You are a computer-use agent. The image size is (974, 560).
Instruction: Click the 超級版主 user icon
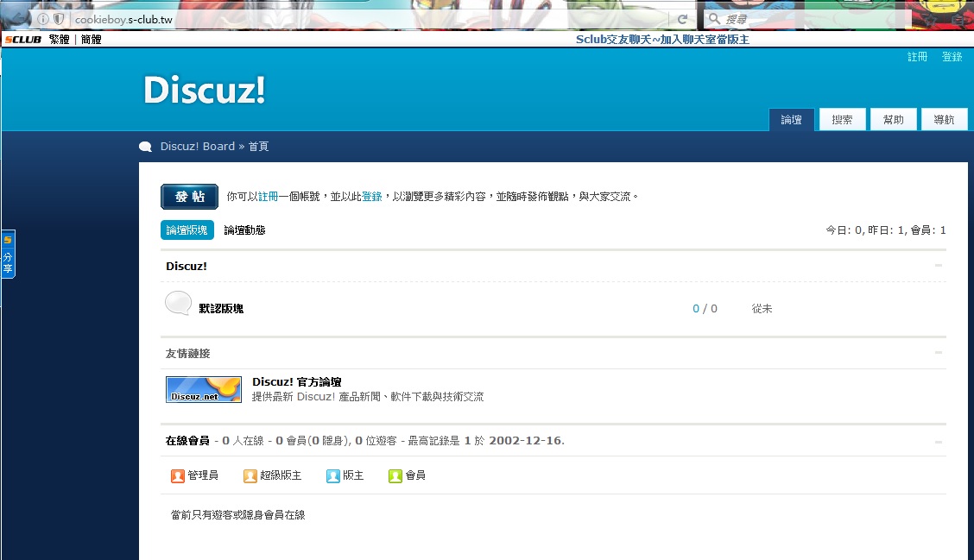click(250, 475)
